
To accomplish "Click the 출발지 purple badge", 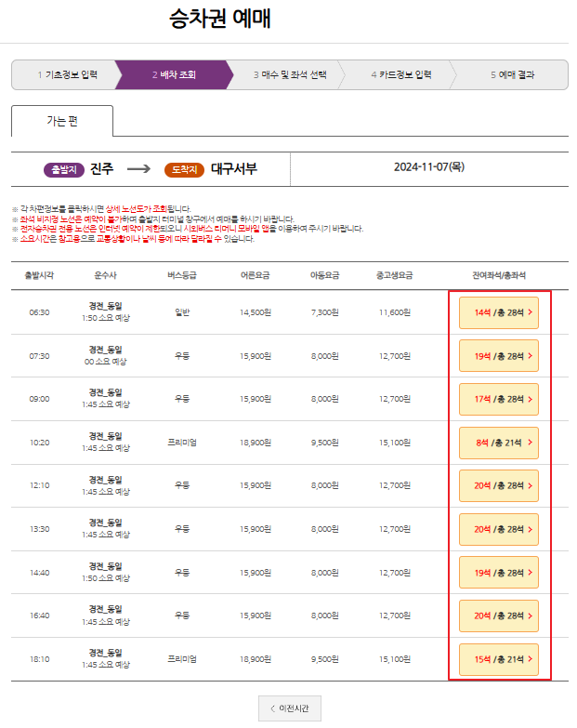I will click(64, 170).
